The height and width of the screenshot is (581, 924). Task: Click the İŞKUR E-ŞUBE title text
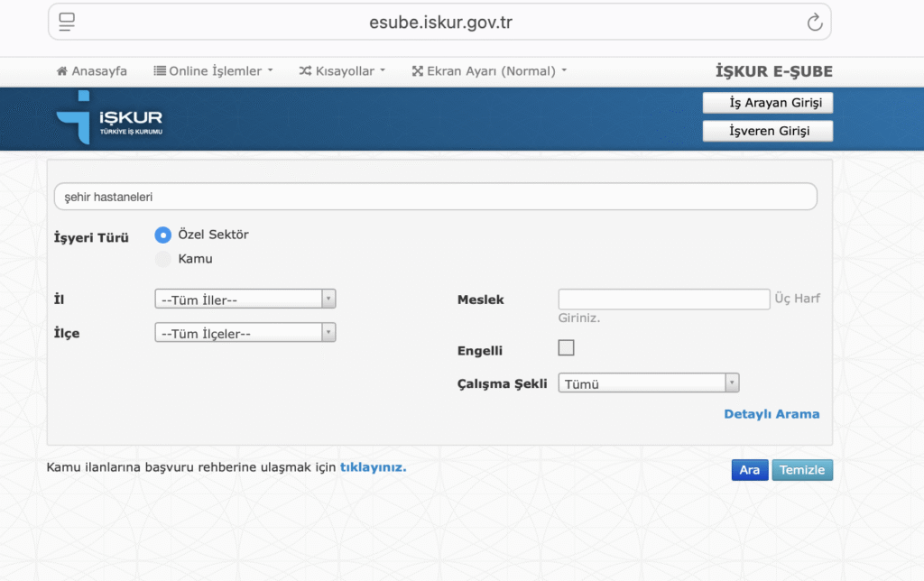pyautogui.click(x=773, y=71)
